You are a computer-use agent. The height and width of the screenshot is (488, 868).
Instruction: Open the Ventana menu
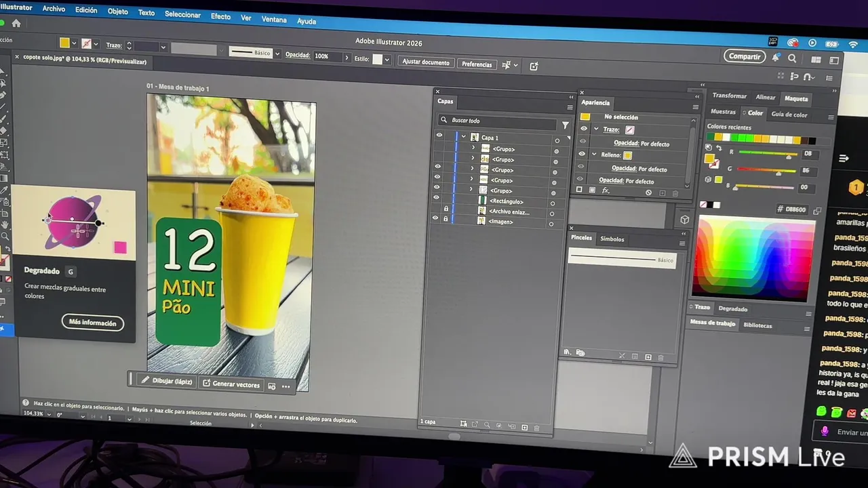(x=274, y=19)
